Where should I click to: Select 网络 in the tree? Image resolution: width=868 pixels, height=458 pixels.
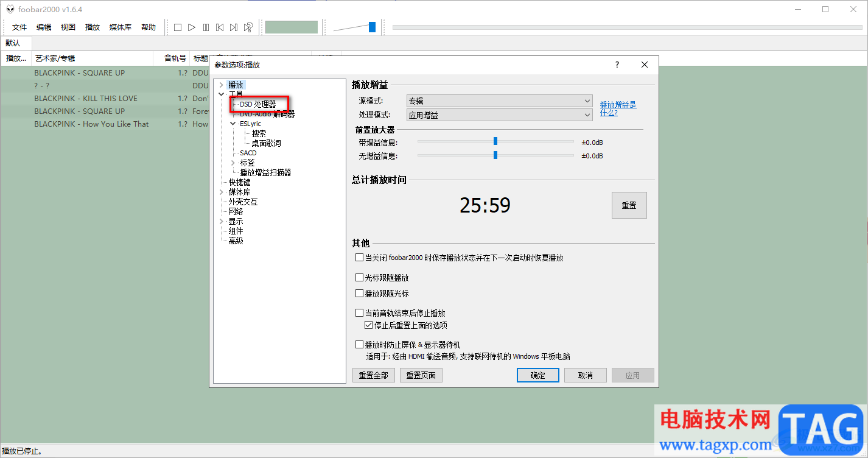point(236,211)
